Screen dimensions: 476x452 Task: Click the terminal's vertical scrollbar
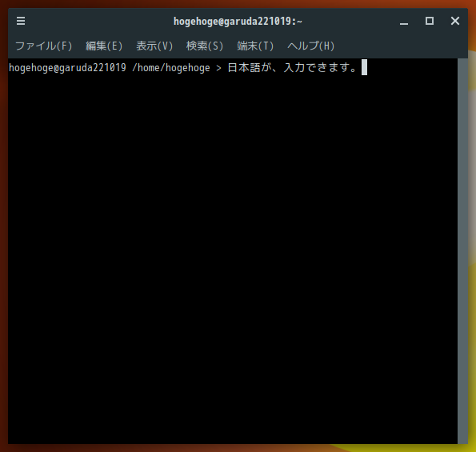click(x=462, y=250)
